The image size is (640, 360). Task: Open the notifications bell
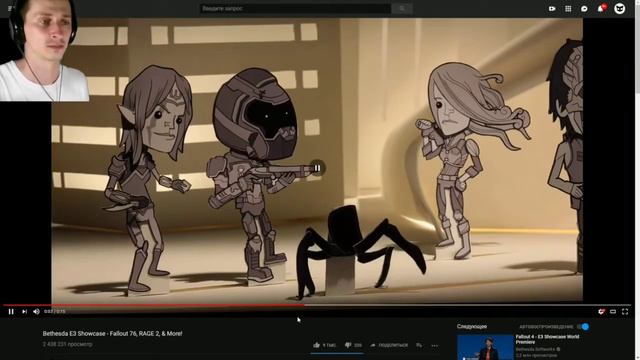coord(601,8)
